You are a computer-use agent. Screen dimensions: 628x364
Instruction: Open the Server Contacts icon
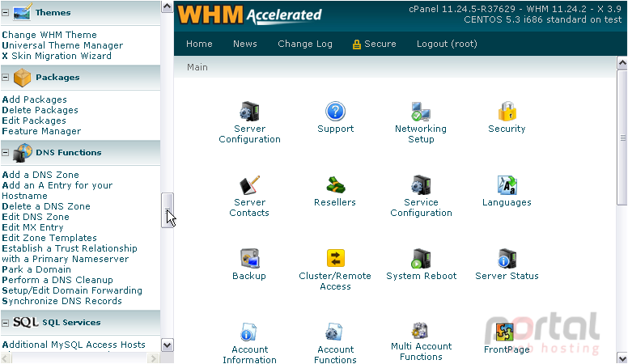(x=249, y=185)
